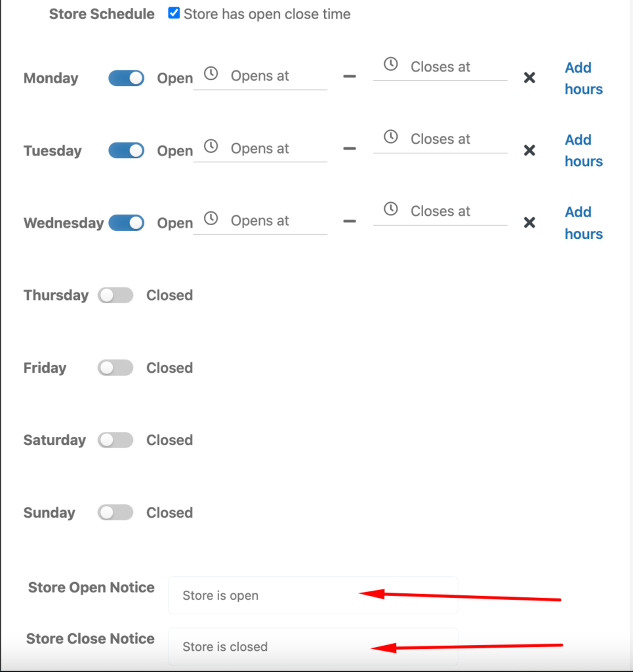Enable the Saturday toggle
Viewport: 633px width, 672px height.
point(115,440)
